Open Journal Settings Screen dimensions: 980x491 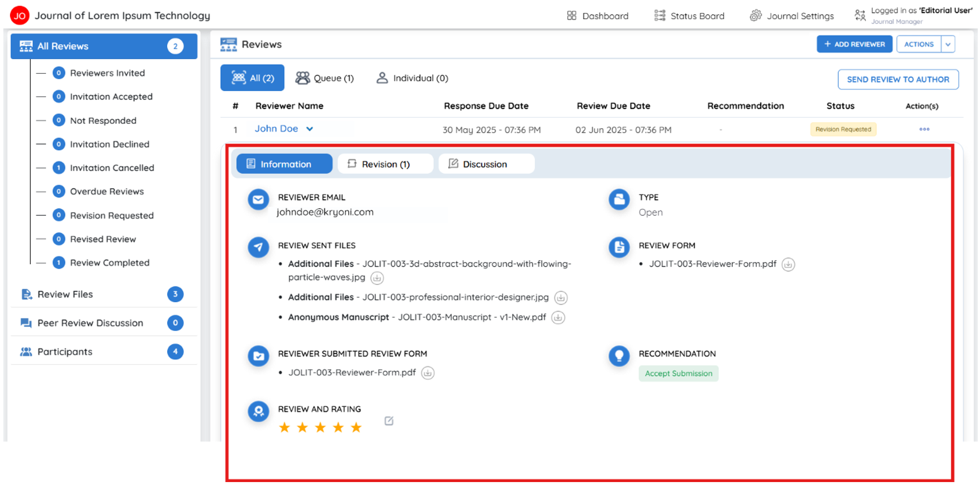(792, 16)
